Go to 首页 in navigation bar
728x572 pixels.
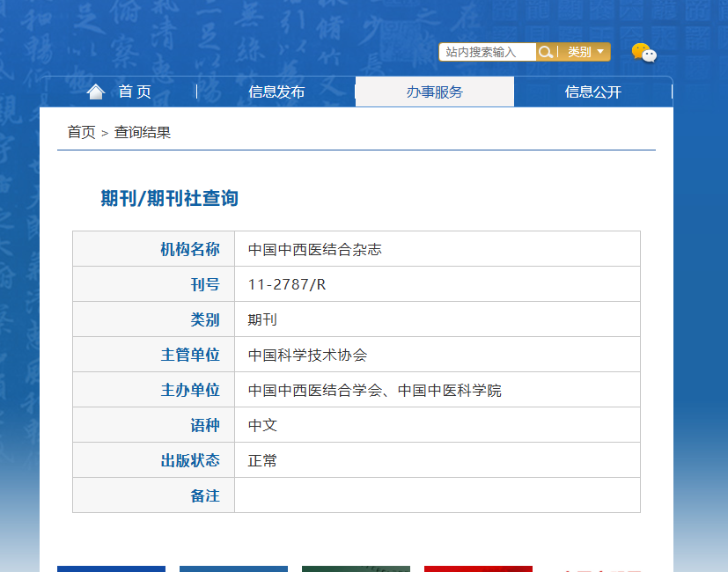click(x=135, y=92)
